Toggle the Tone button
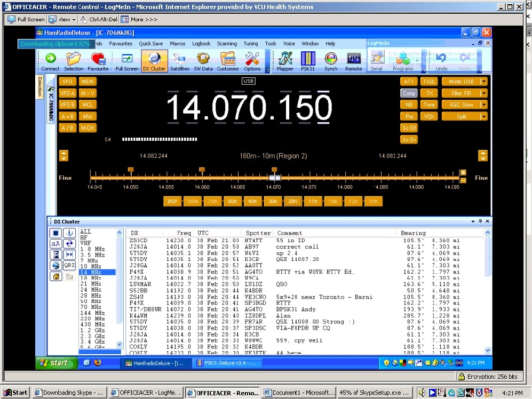 [x=429, y=105]
